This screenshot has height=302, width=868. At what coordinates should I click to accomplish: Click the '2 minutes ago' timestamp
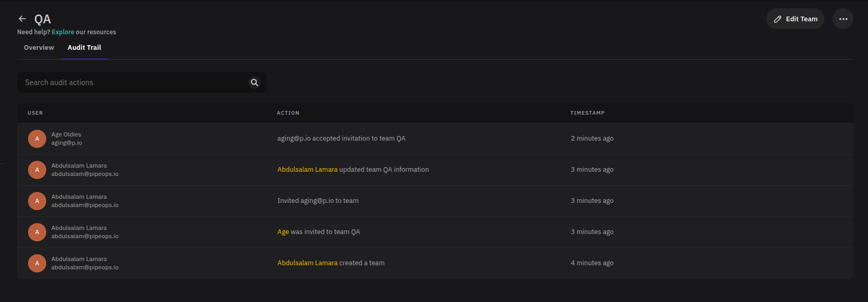(592, 139)
